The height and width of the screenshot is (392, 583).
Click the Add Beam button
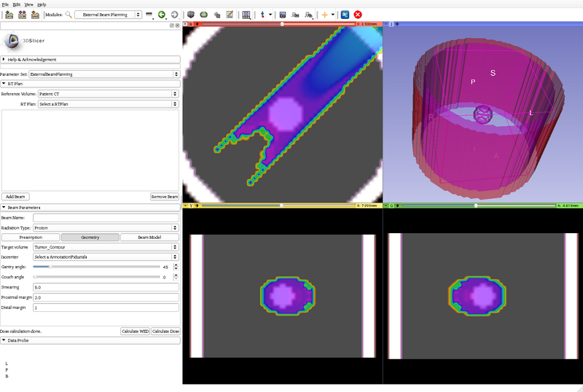tap(16, 197)
